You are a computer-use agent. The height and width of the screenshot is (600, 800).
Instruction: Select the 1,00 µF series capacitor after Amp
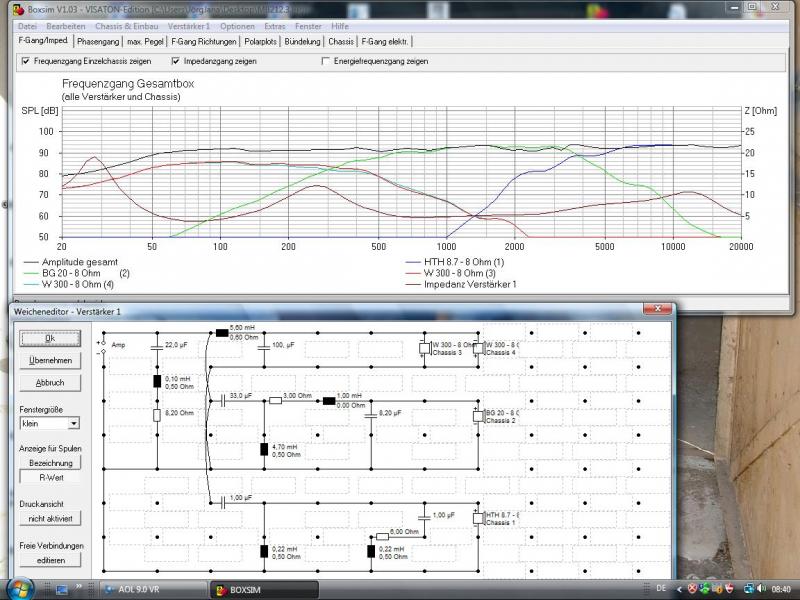click(x=222, y=503)
